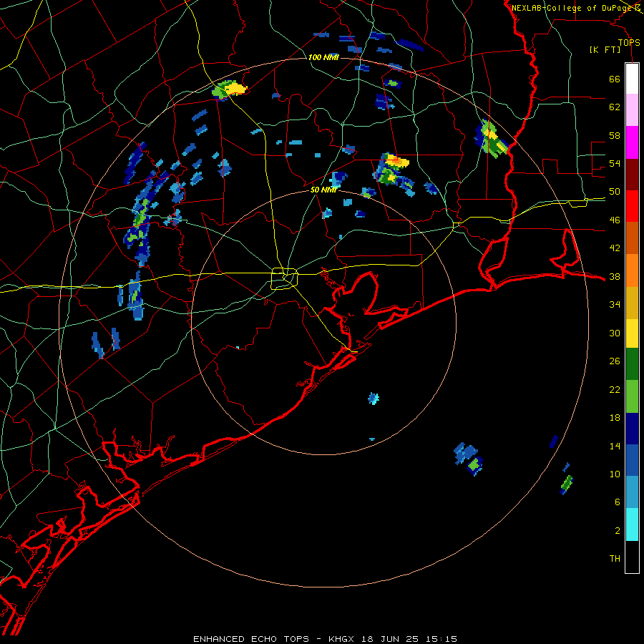Click the cyan legend block beside 2
644x644 pixels.
tap(632, 525)
